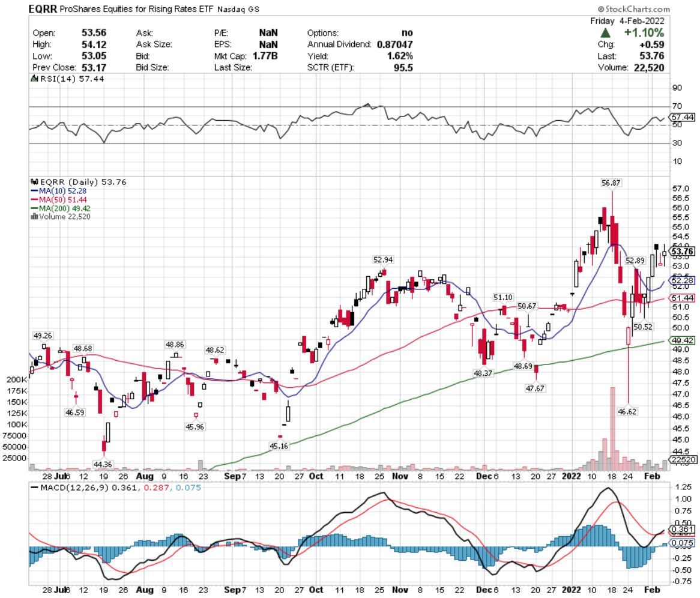Click the 45.16 September low label
The width and height of the screenshot is (700, 598).
279,446
